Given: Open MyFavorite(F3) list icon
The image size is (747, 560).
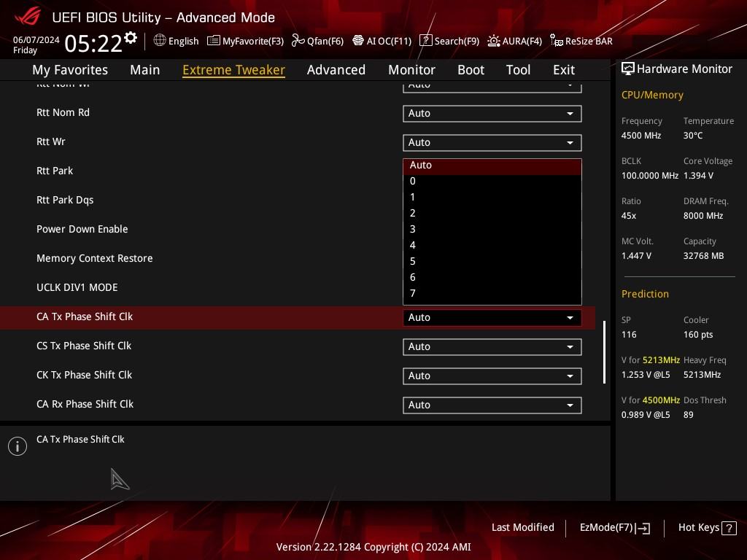Looking at the screenshot, I should (213, 41).
